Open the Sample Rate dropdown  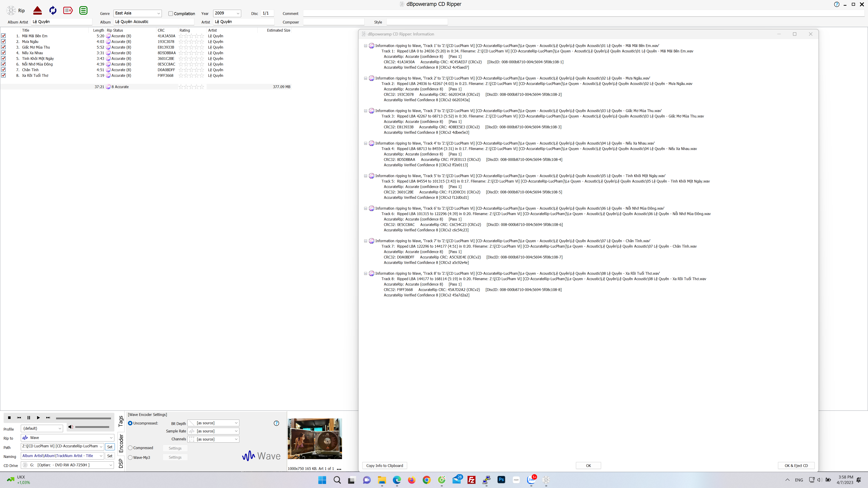click(x=236, y=431)
